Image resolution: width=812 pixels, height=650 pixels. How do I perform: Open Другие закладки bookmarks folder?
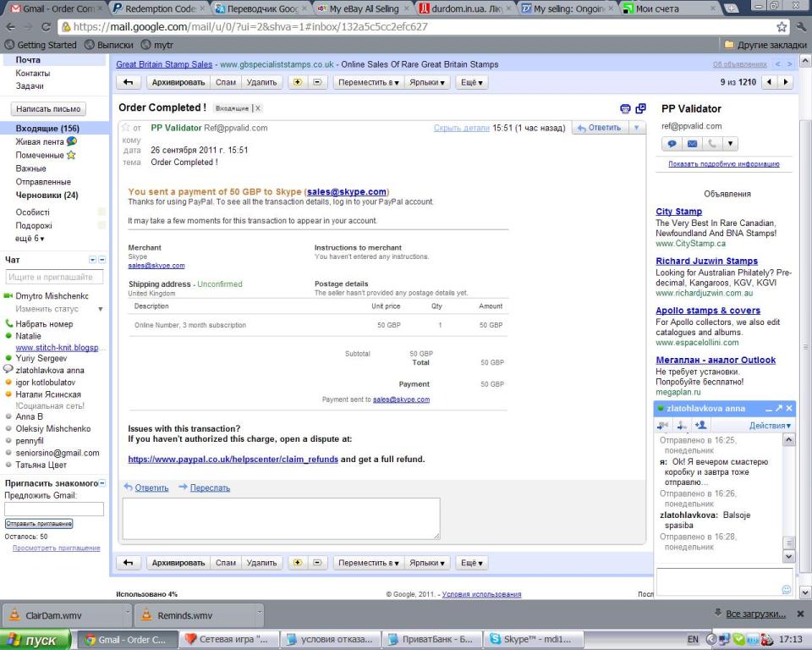coord(765,45)
